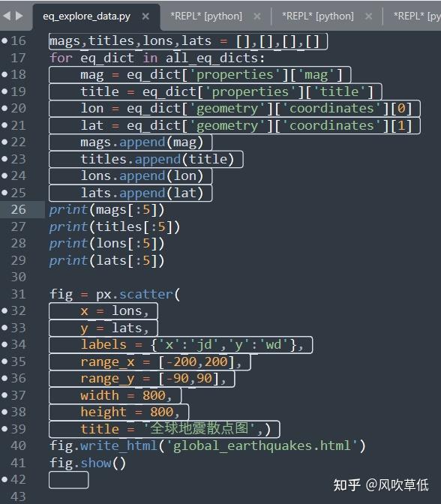Screen dimensions: 441x504
Task: Click line number 31 in the gutter
Action: coord(18,294)
